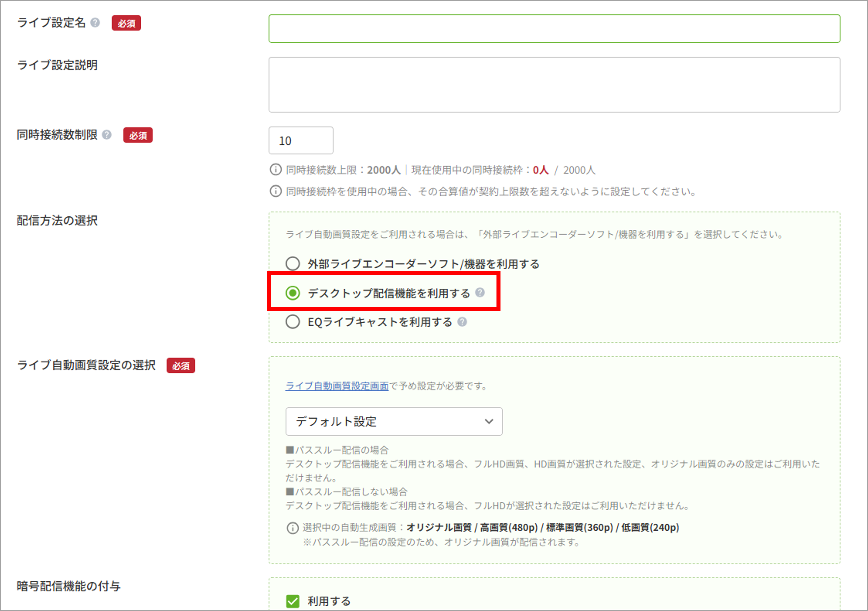Screen dimensions: 868x611
Task: Click the 同時接続数制限 label
Action: coord(57,135)
